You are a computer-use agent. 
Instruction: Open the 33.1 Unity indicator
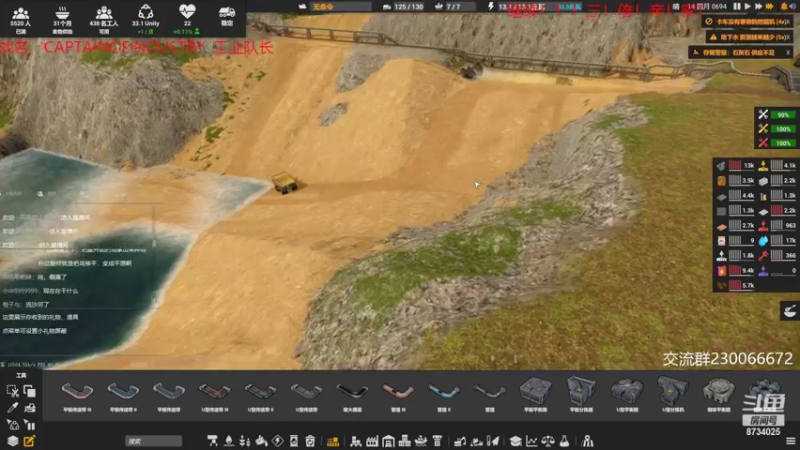coord(145,19)
